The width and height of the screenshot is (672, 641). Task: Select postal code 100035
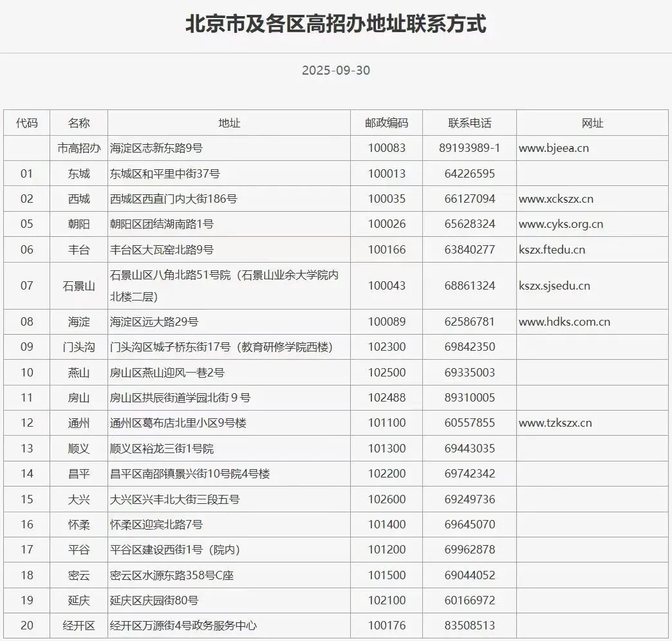coord(387,199)
